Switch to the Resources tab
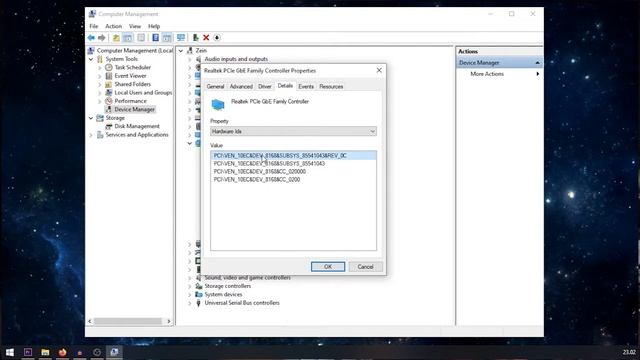This screenshot has width=640, height=360. click(331, 87)
